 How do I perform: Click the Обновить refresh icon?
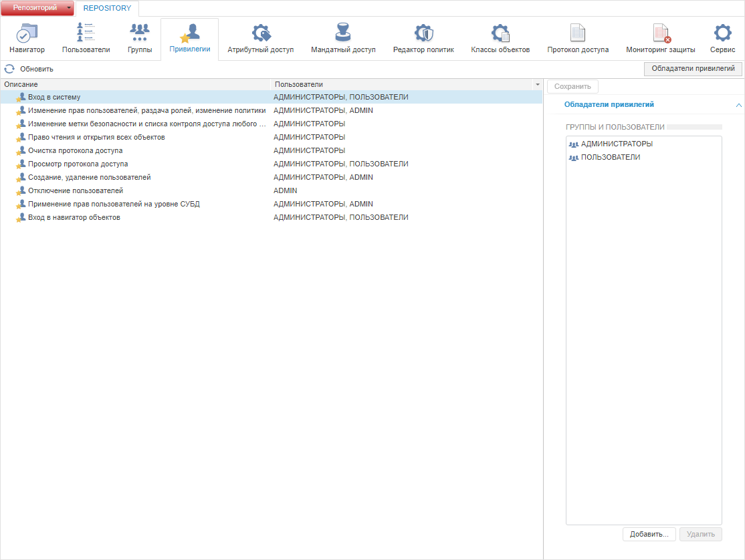[9, 69]
